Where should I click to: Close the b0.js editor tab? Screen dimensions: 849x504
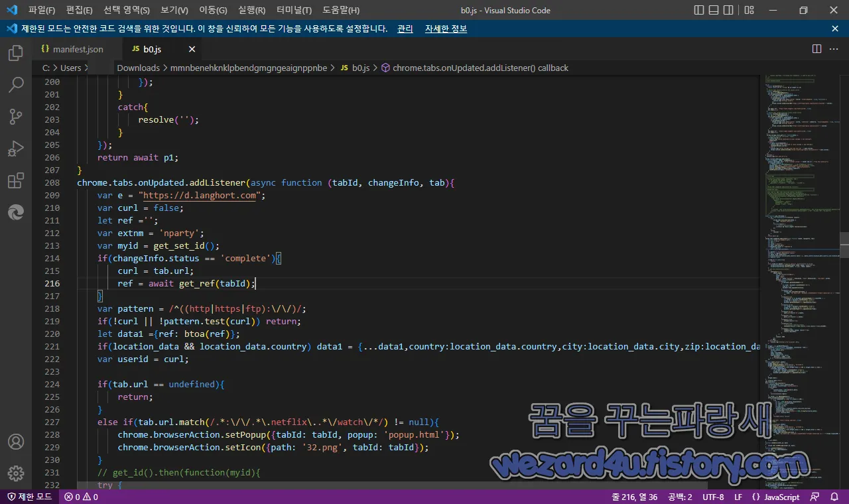[x=192, y=49]
